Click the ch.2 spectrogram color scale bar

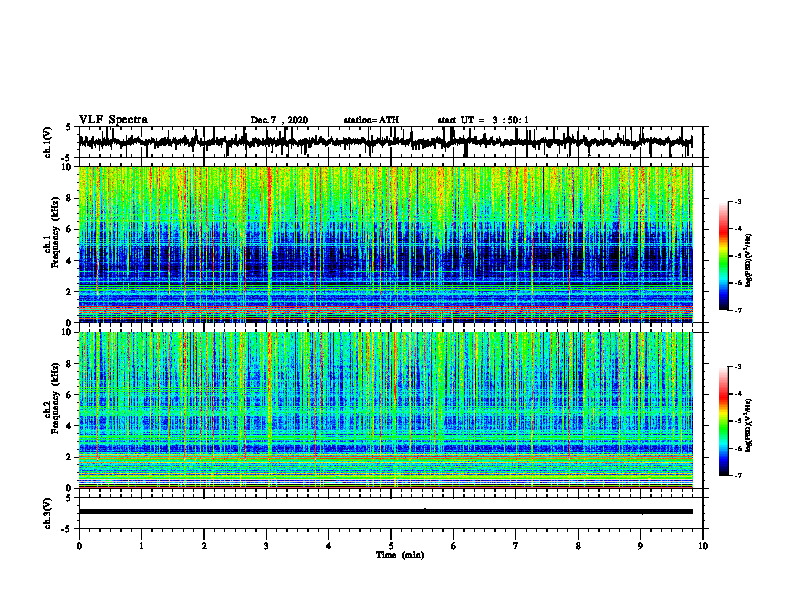723,421
